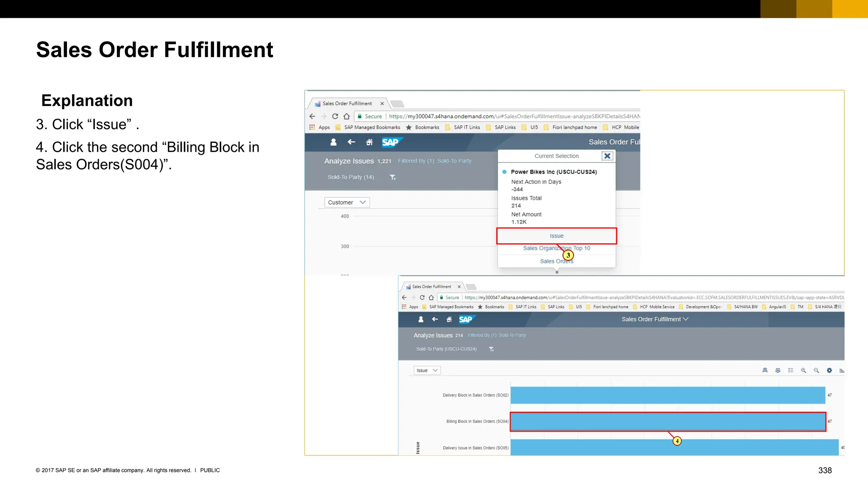Click the Delivery Issue in Sales Orders (SO05) bar
Viewport: 868px width, 488px height.
tap(674, 447)
